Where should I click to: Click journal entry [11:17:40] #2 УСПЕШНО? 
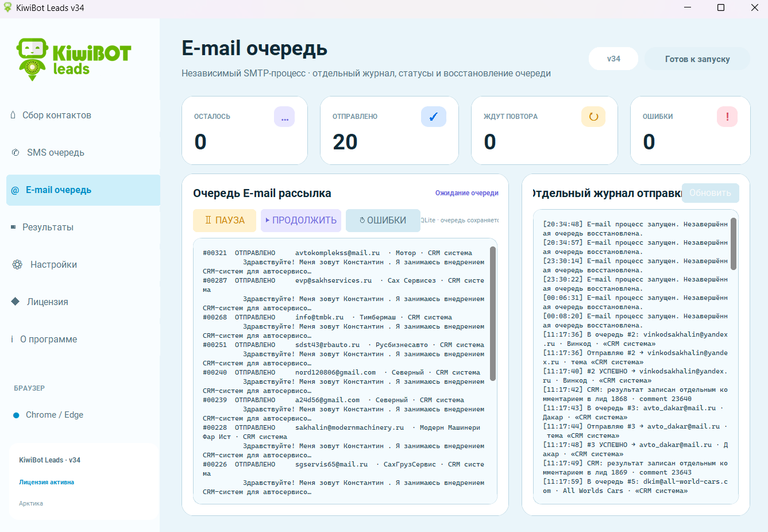point(635,376)
